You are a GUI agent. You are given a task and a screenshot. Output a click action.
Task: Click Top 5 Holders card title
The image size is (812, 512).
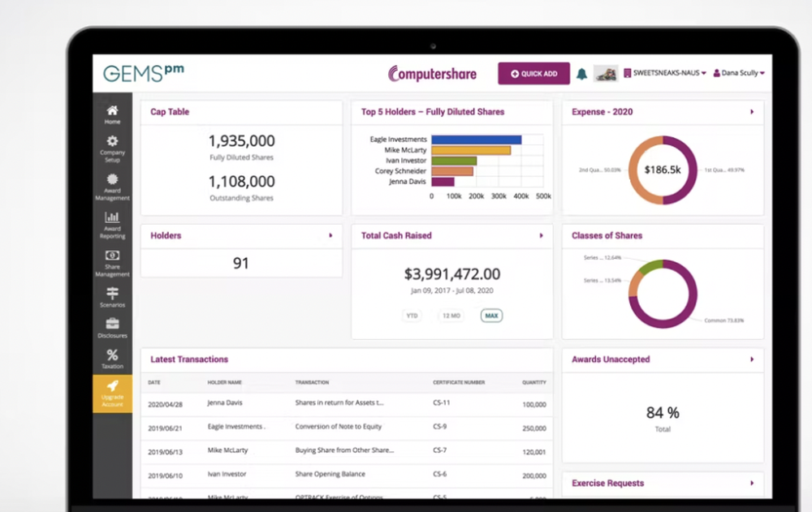433,112
